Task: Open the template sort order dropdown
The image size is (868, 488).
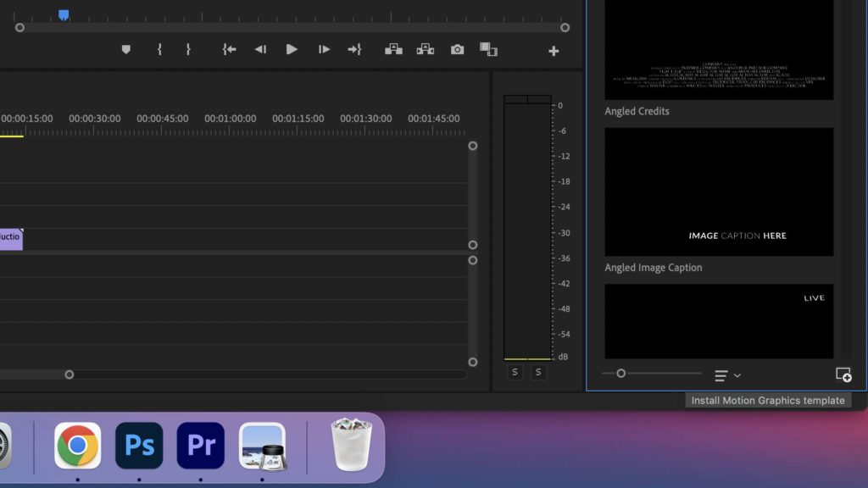Action: coord(727,375)
